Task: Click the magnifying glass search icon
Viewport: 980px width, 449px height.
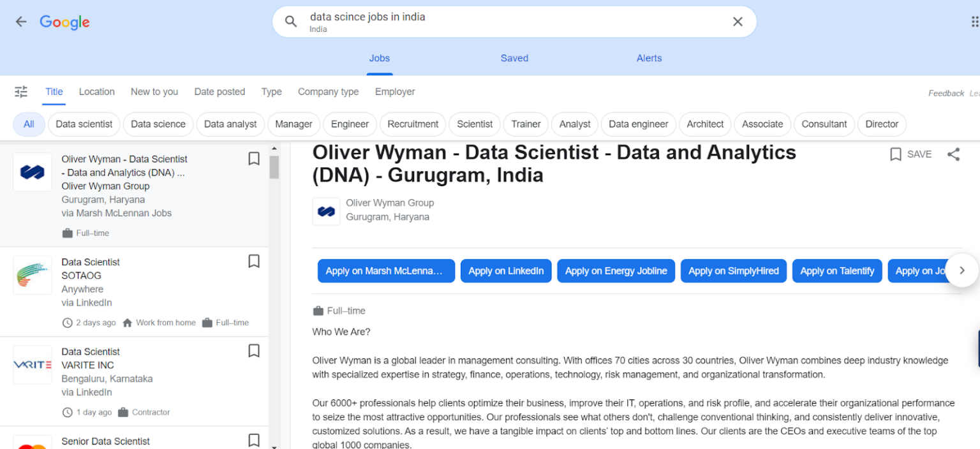Action: tap(291, 22)
